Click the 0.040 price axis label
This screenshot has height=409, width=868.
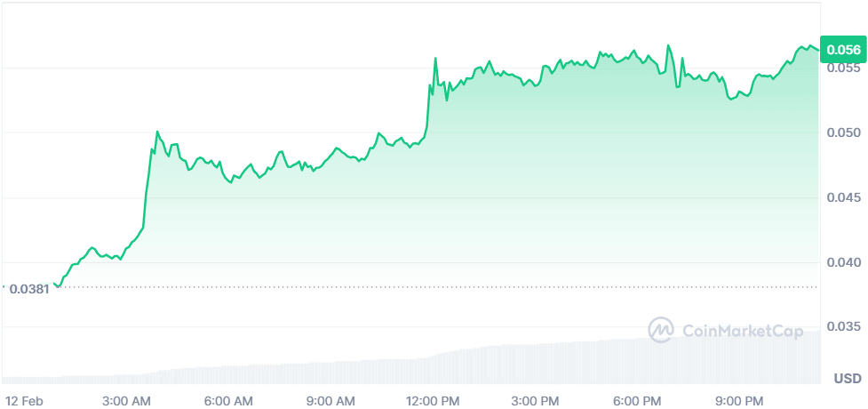click(843, 263)
